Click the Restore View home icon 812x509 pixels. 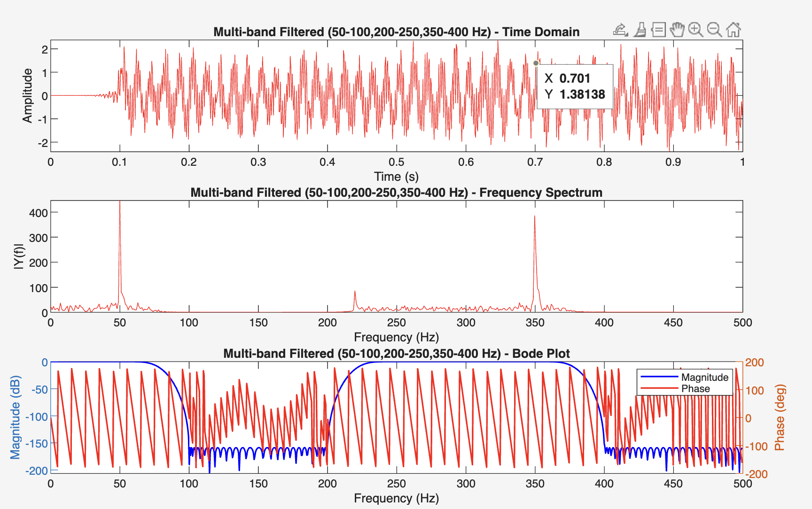pyautogui.click(x=733, y=30)
